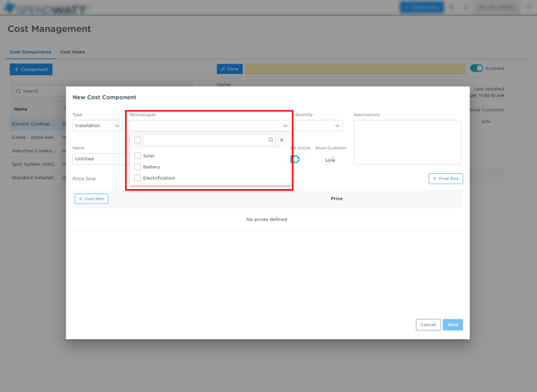Add a new Price Row
The width and height of the screenshot is (537, 392).
446,179
